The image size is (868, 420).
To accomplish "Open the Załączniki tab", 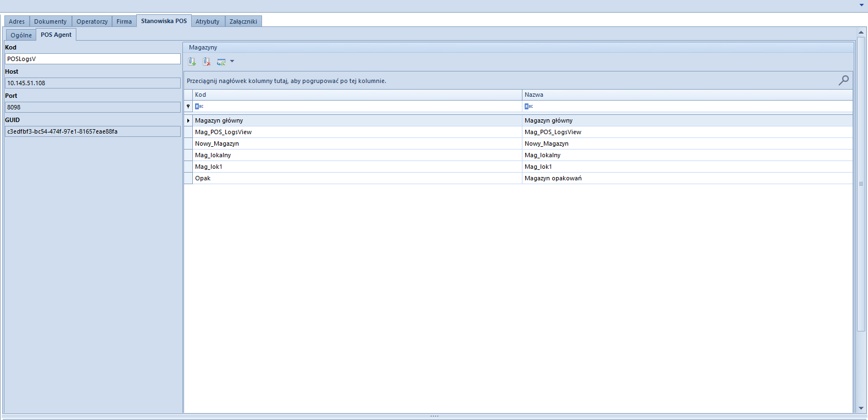I will coord(243,21).
